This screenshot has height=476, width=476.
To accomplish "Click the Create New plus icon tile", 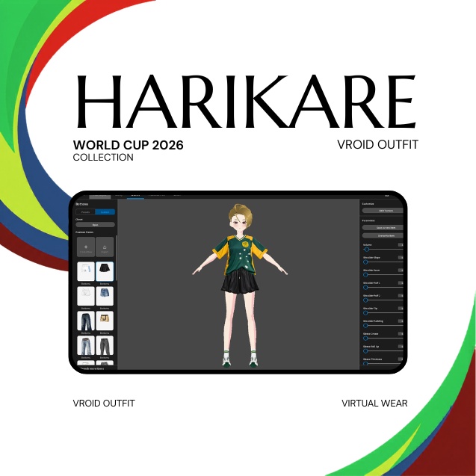I will (x=86, y=247).
